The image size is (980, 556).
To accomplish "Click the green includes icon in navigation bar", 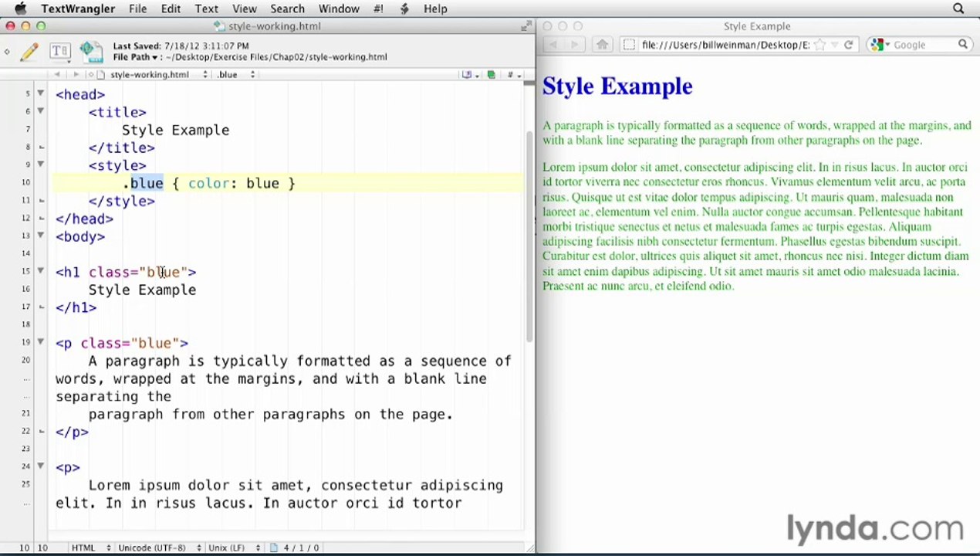I will tap(491, 75).
